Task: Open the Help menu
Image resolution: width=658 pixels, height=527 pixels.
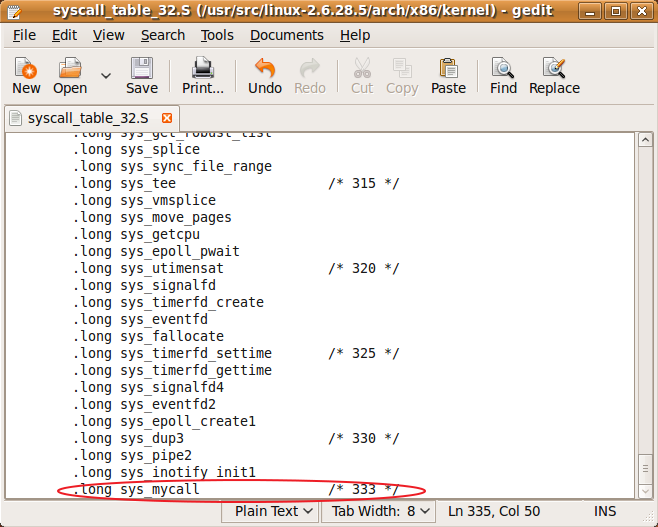Action: tap(355, 35)
